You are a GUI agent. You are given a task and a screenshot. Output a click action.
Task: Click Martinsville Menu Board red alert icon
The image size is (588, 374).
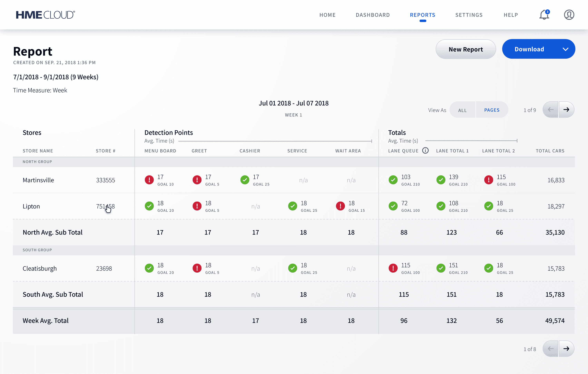(x=149, y=180)
